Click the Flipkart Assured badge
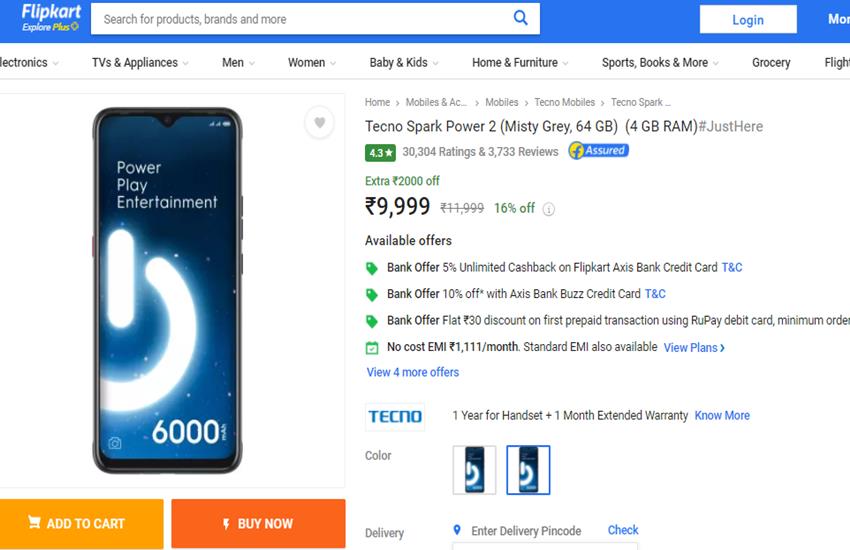850x550 pixels. (598, 151)
